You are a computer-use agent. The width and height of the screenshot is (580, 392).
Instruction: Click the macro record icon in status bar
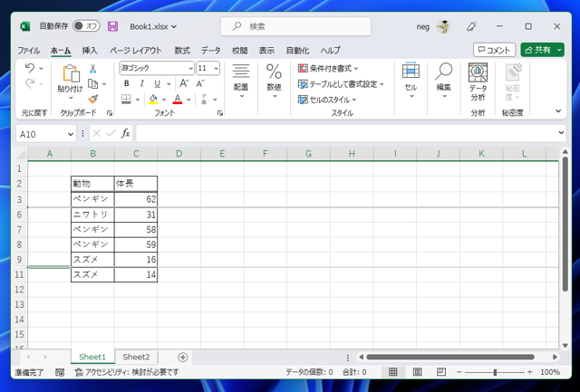[x=60, y=372]
